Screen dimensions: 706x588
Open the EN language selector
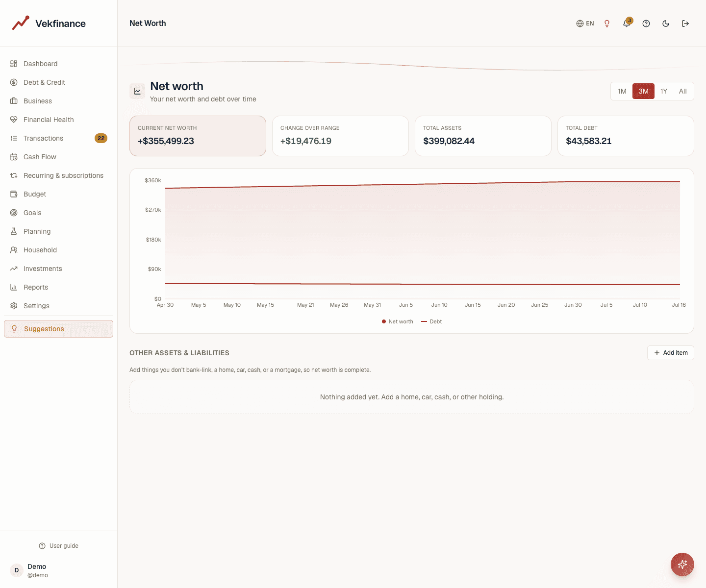coord(585,24)
